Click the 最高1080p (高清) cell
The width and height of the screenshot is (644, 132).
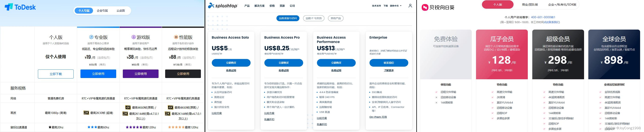click(56, 113)
